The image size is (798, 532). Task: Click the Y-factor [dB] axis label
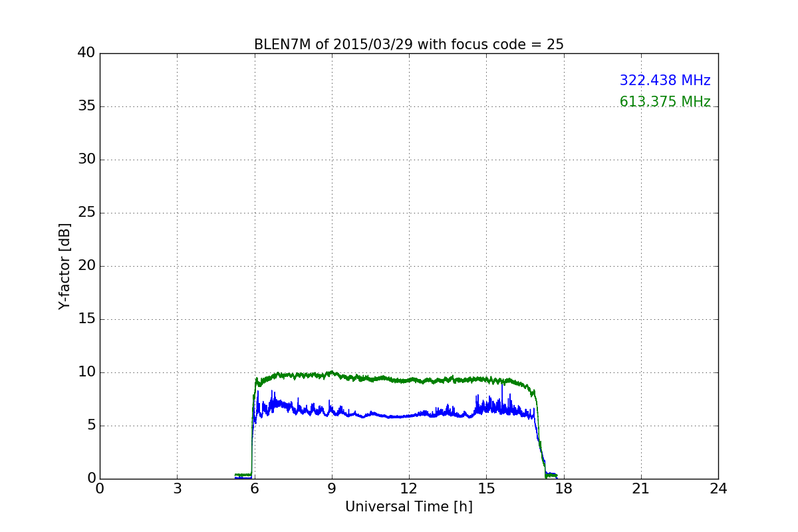click(x=65, y=266)
